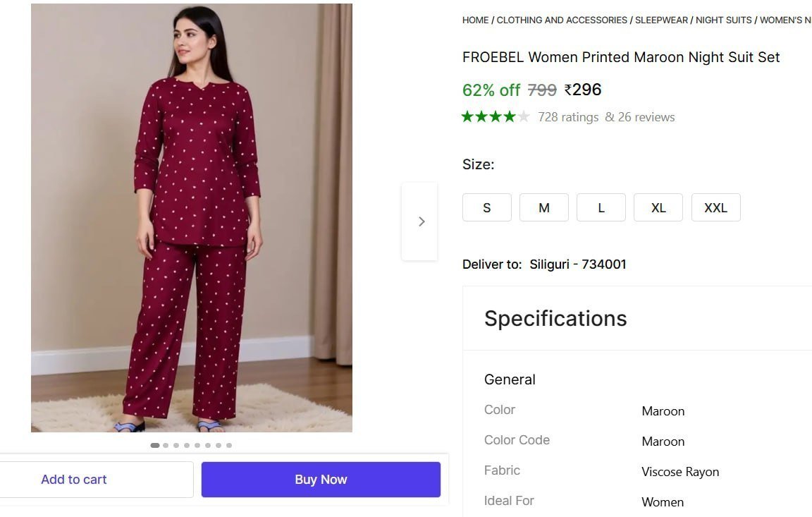The image size is (812, 517).
Task: Open Clothing and Accessories breadcrumb
Action: (x=562, y=20)
